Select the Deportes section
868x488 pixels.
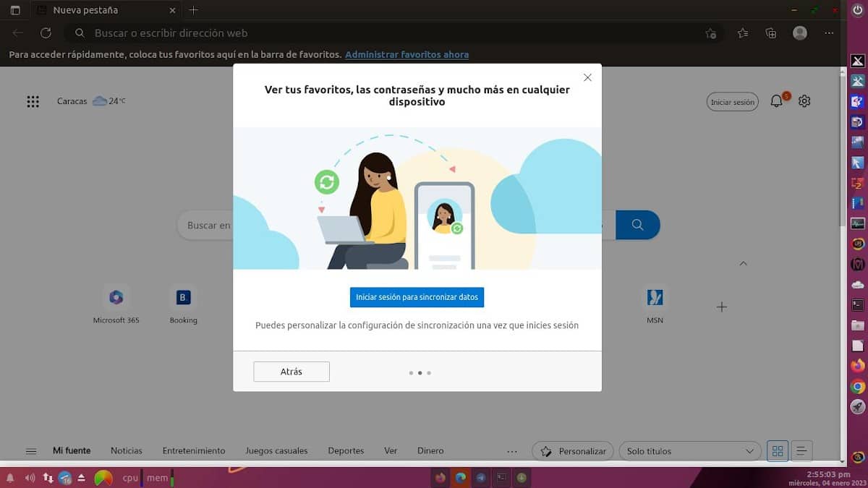346,450
